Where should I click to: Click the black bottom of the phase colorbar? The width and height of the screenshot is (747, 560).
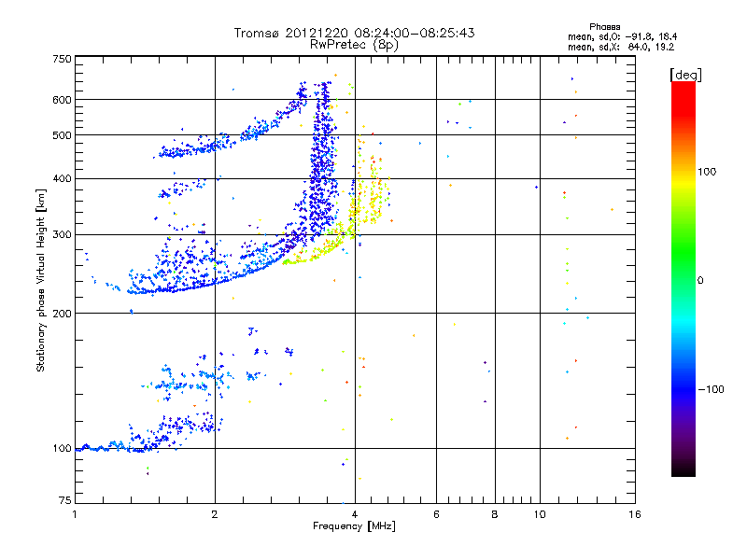[x=684, y=469]
